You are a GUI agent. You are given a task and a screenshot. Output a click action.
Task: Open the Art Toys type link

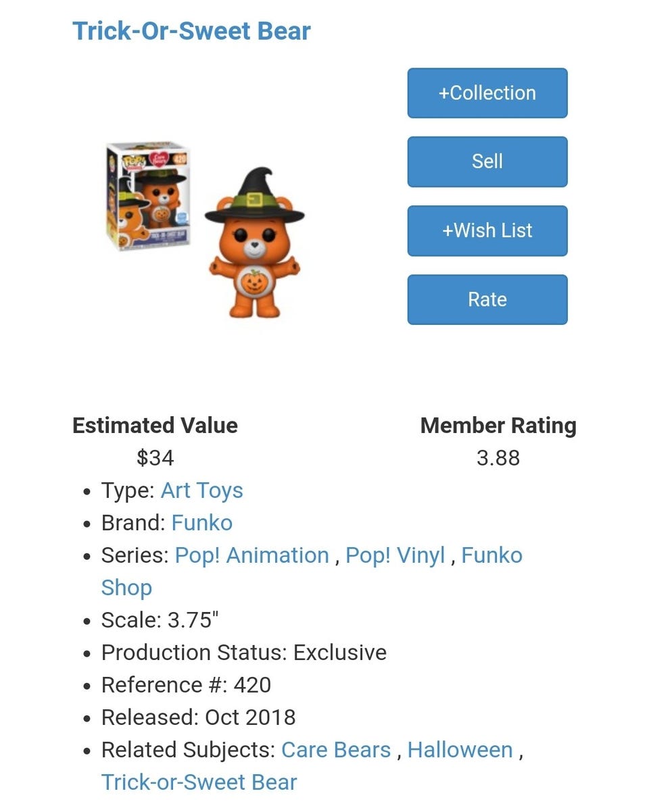[201, 490]
